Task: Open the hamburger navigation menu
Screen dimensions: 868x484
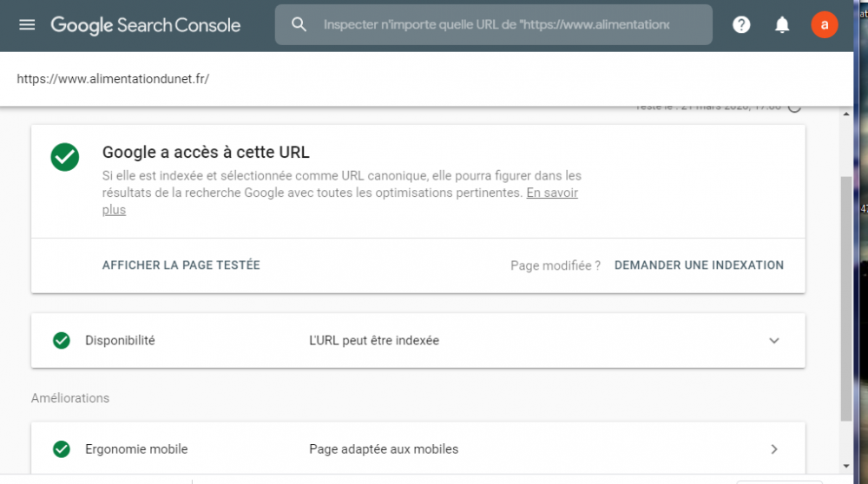Action: 27,25
